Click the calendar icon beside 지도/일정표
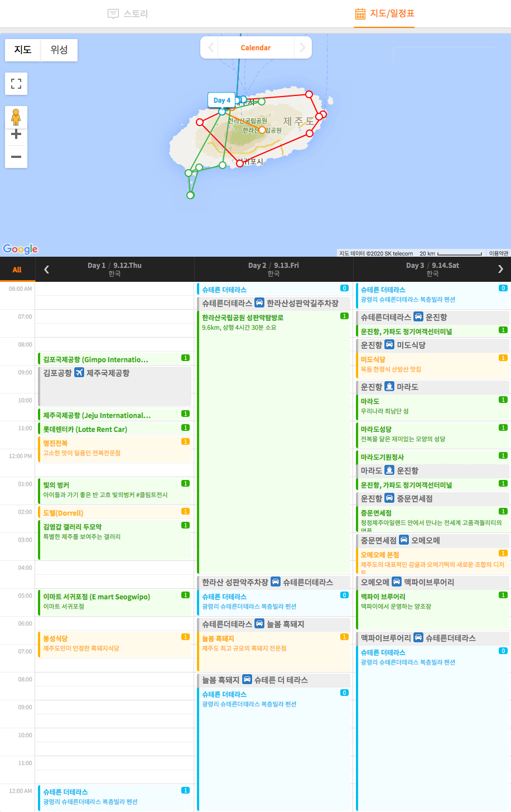This screenshot has height=812, width=511. pos(361,15)
